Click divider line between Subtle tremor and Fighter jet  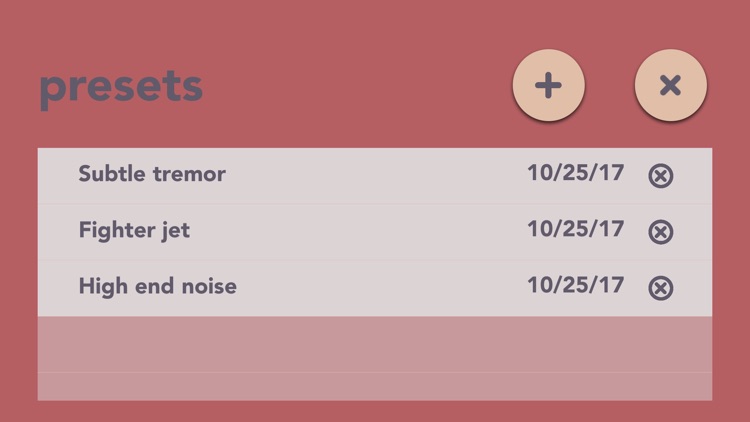click(x=375, y=204)
